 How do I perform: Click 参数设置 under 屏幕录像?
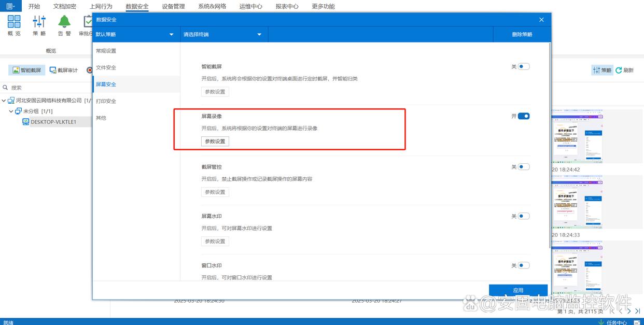[x=215, y=142]
